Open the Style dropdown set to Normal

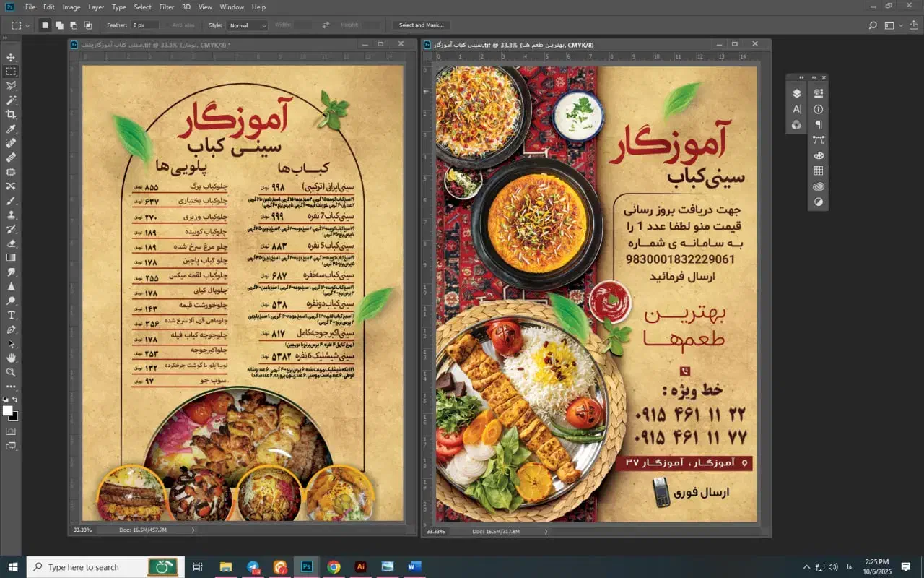click(247, 25)
